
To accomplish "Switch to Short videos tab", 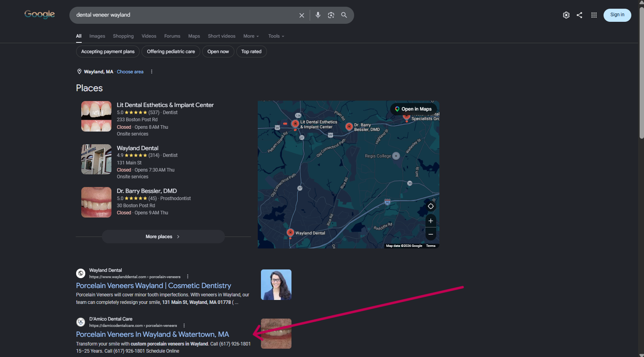I will pyautogui.click(x=222, y=36).
